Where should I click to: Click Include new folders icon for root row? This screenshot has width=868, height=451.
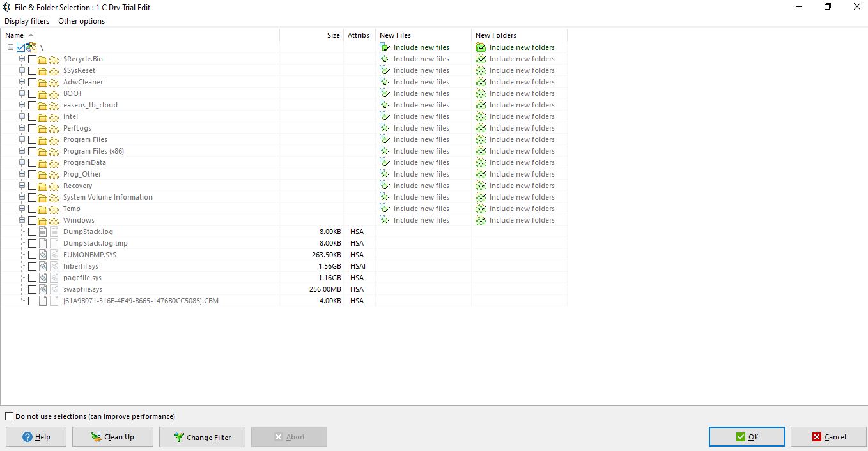pyautogui.click(x=481, y=47)
